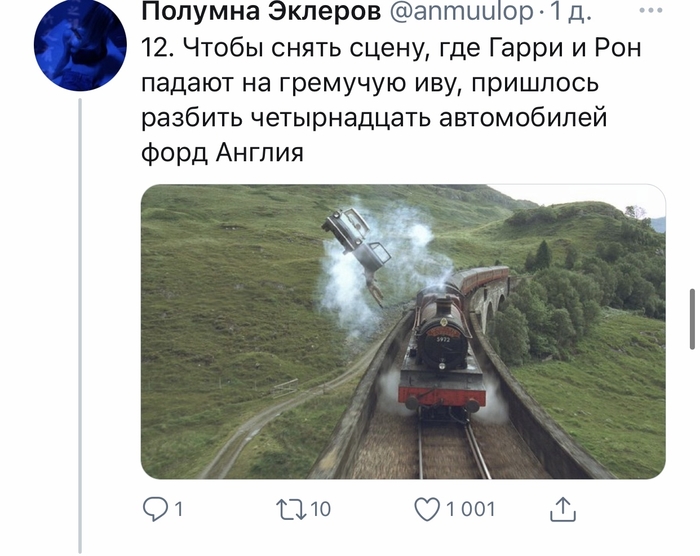Screen dimensions: 700x556
Task: Click the words форд Англия in the tweet
Action: pos(222,153)
